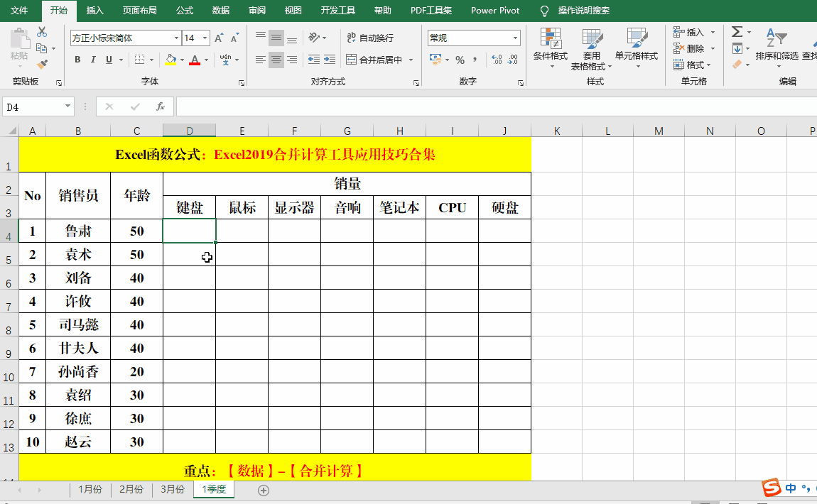Viewport: 817px width, 504px height.
Task: Click the Name Box showing D4
Action: coord(38,106)
